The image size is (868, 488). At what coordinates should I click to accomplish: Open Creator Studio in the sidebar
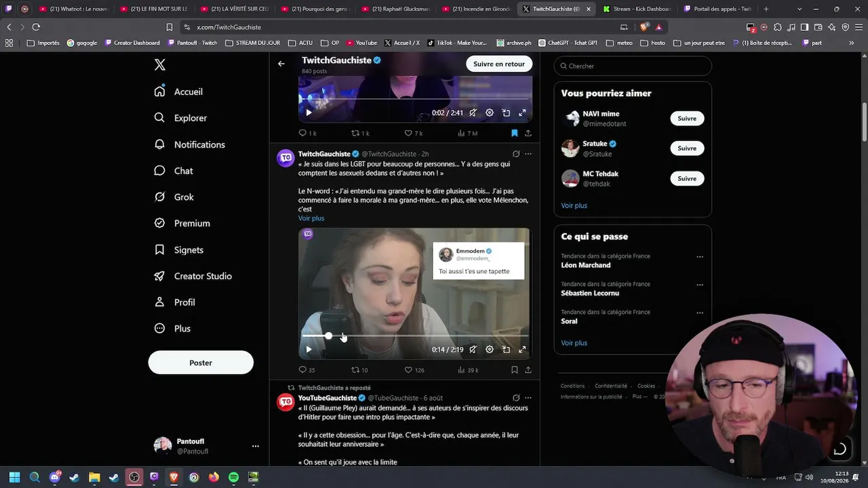(x=194, y=276)
